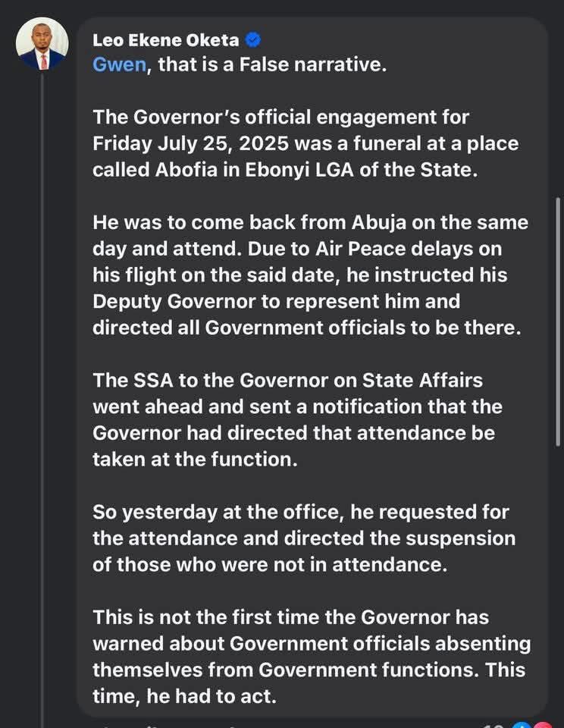Viewport: 564px width, 728px height.
Task: Click the reply thread line below the avatar
Action: (43, 379)
